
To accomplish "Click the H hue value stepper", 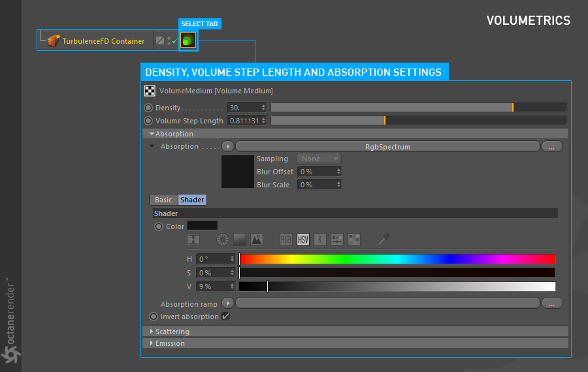I will [x=232, y=259].
